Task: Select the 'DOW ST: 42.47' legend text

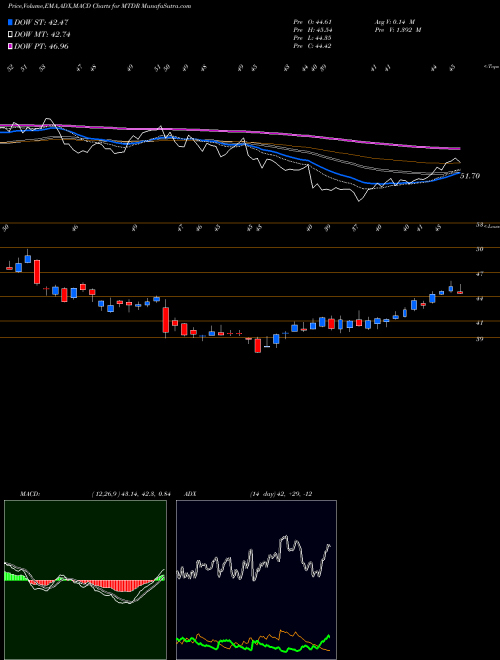Action: [41, 22]
